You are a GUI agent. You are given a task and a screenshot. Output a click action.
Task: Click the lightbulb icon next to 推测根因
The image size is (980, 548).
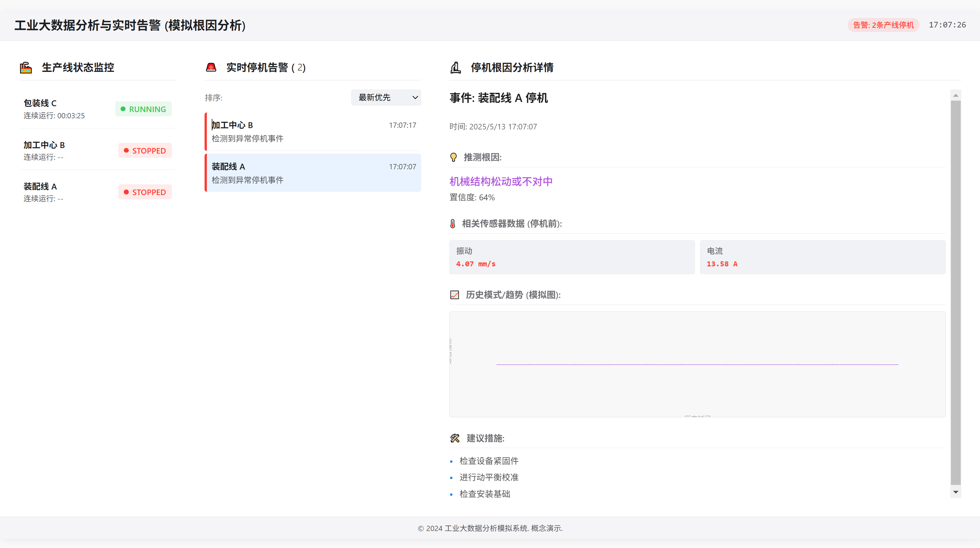453,157
